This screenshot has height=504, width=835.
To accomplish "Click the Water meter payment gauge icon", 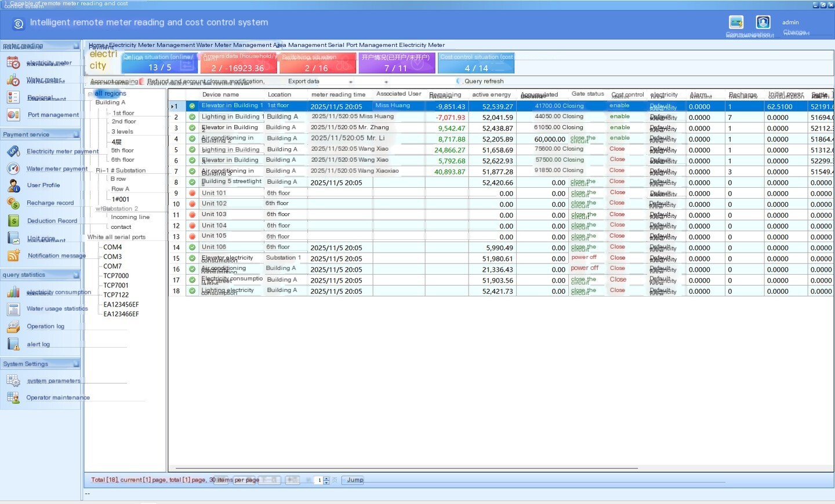I will click(x=13, y=169).
